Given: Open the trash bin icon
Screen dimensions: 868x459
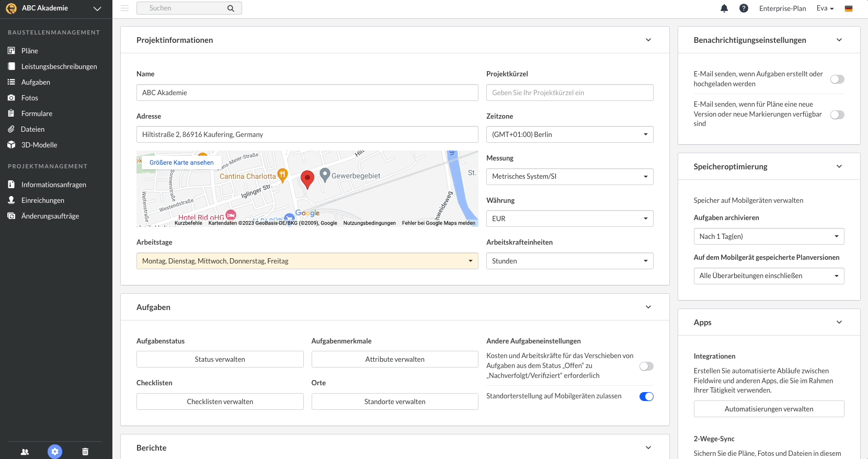Looking at the screenshot, I should coord(85,452).
